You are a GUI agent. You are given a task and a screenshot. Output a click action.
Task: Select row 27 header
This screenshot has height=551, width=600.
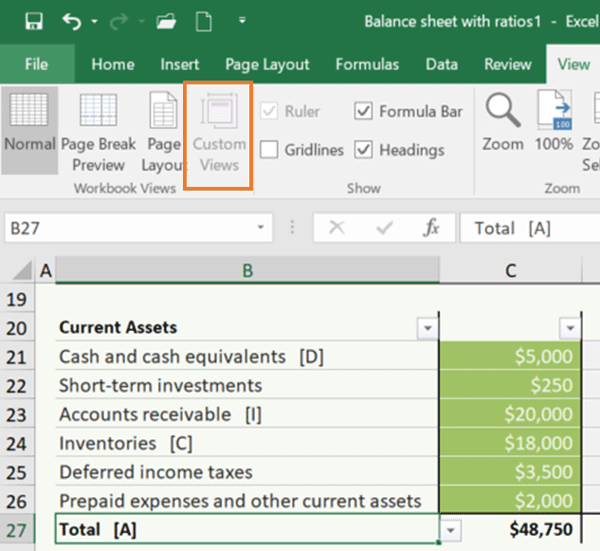17,530
